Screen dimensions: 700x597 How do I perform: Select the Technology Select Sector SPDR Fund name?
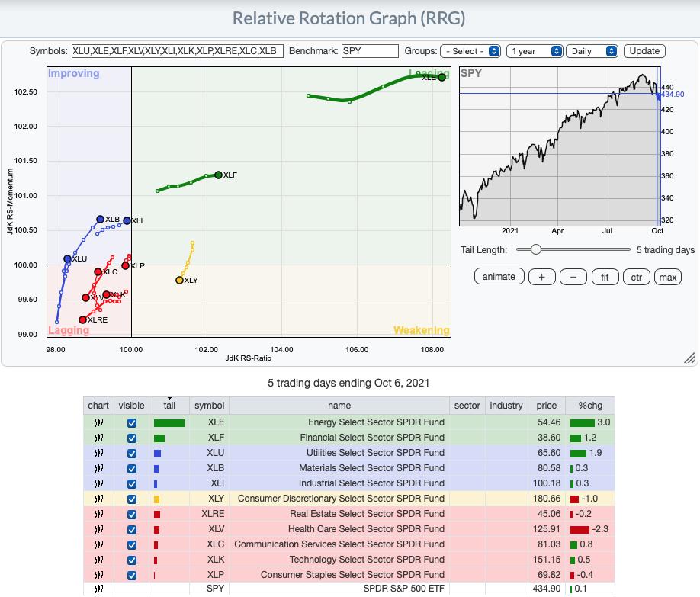tap(367, 560)
